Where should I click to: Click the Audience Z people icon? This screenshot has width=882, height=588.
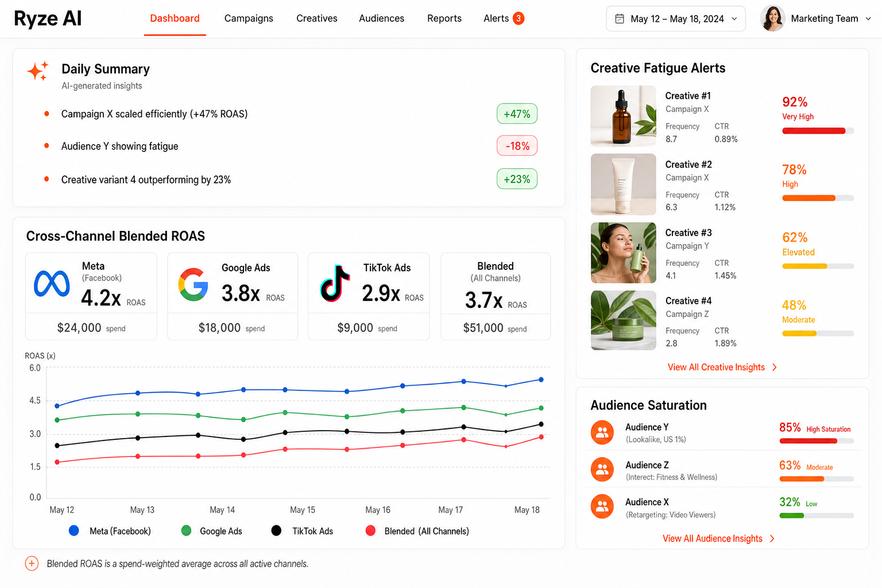point(602,470)
